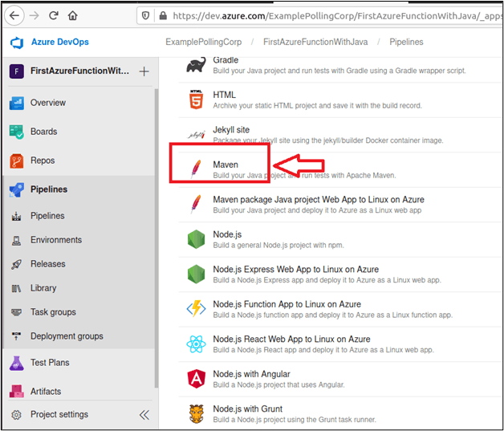Click the Gradle elephant icon

tap(196, 65)
